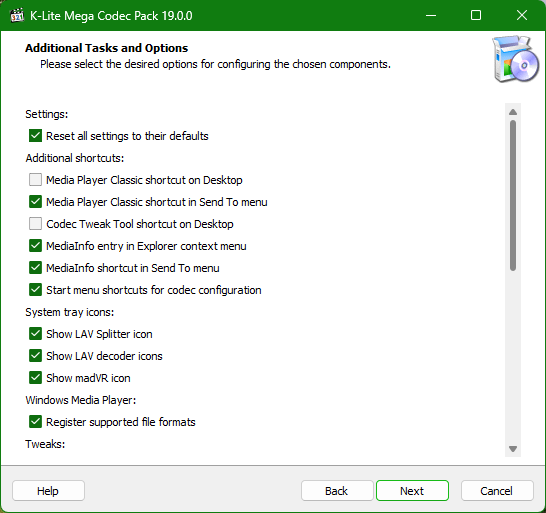Click the scrollbar up arrow
546x513 pixels.
[513, 112]
